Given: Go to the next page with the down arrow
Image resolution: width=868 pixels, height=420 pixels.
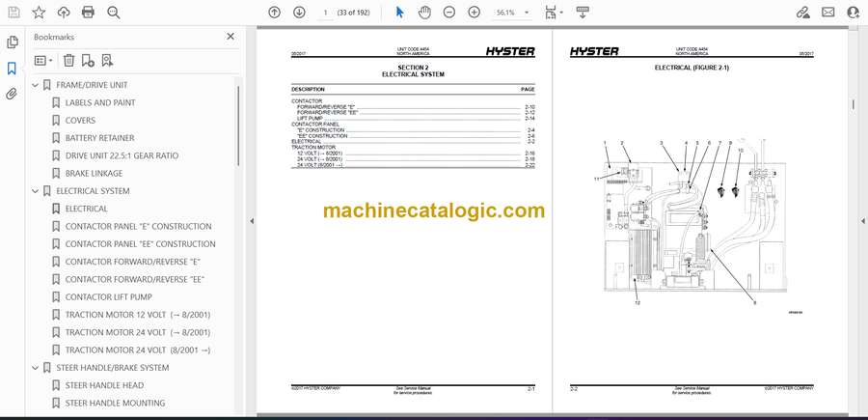Looking at the screenshot, I should click(x=299, y=13).
